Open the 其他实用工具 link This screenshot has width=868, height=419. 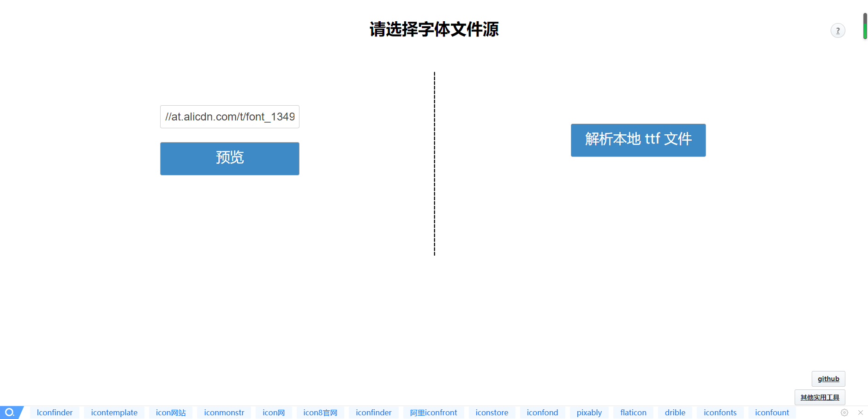(820, 396)
